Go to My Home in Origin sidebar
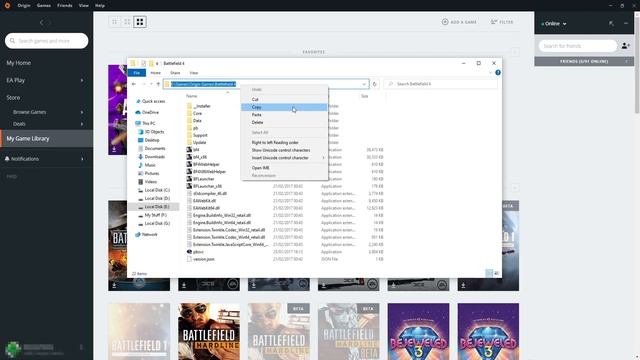 click(x=18, y=63)
